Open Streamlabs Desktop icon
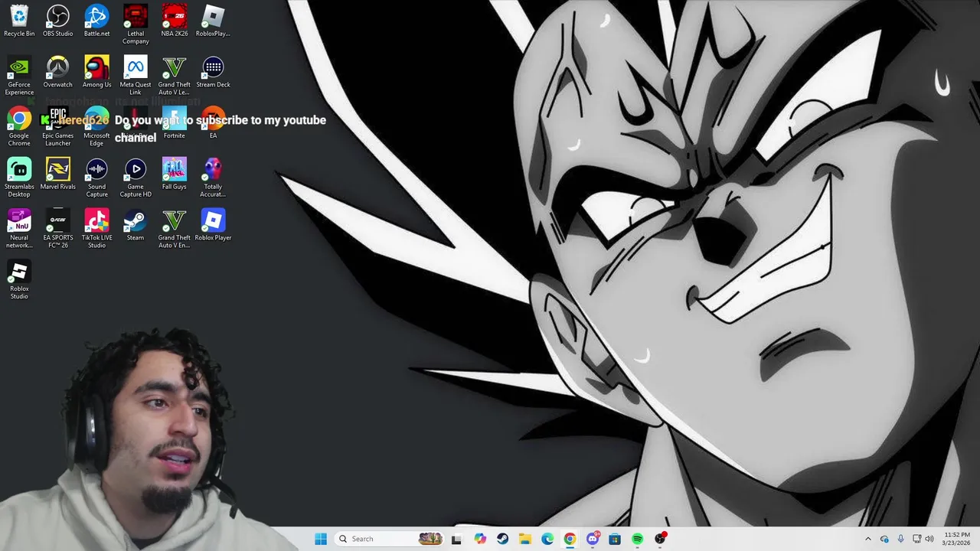This screenshot has width=980, height=551. click(x=19, y=178)
